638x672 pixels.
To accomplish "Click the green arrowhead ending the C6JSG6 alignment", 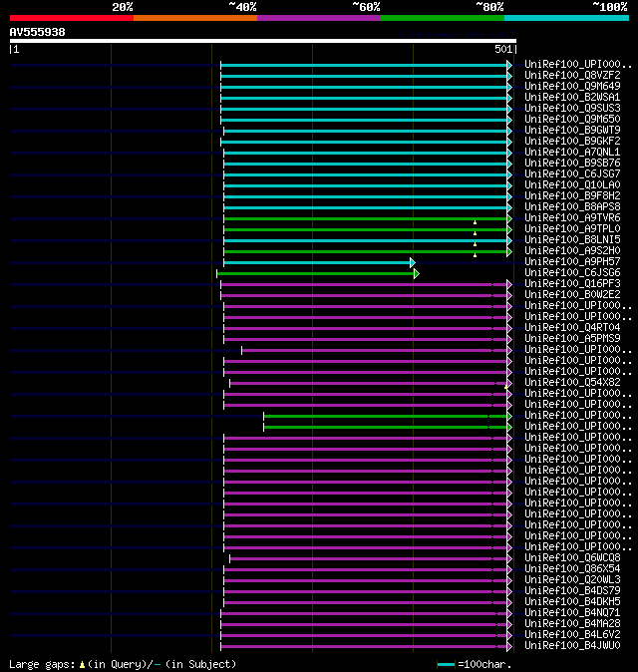I will click(x=417, y=274).
